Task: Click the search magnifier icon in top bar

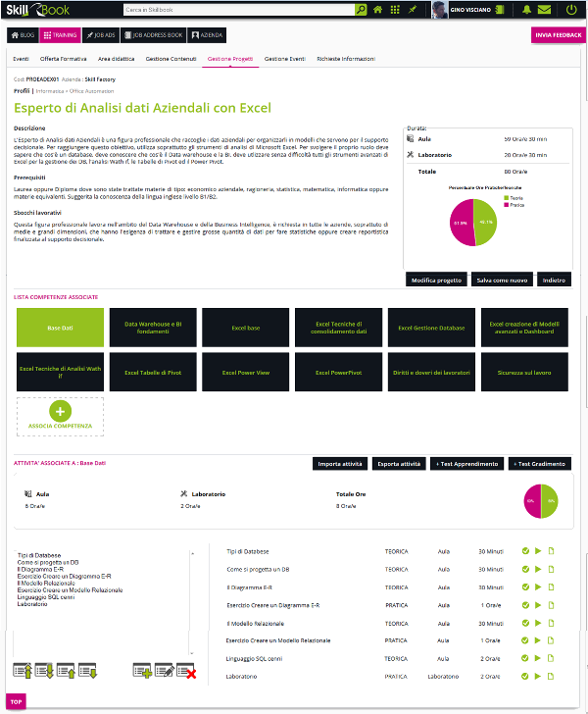Action: [364, 10]
